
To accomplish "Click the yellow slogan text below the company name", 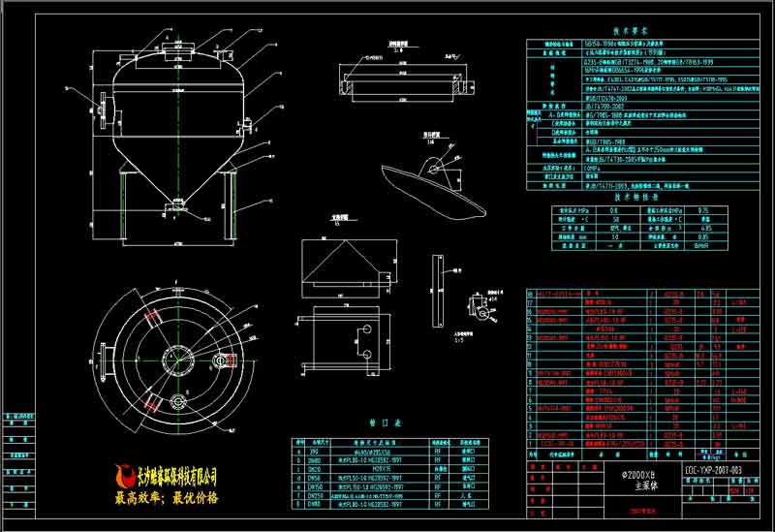I will pyautogui.click(x=167, y=499).
